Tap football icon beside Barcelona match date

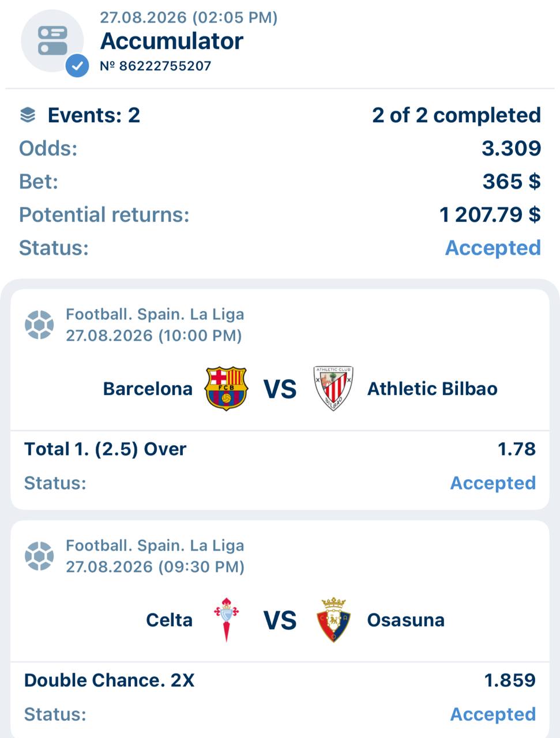point(39,325)
